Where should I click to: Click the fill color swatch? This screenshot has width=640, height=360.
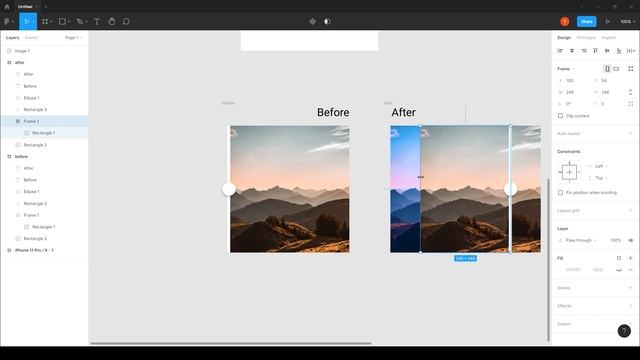(x=560, y=270)
